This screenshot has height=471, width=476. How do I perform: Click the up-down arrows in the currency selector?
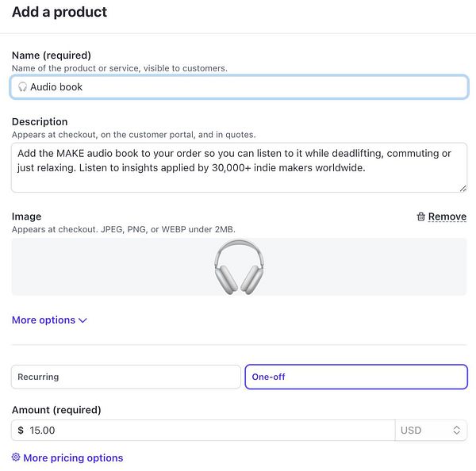(x=457, y=431)
